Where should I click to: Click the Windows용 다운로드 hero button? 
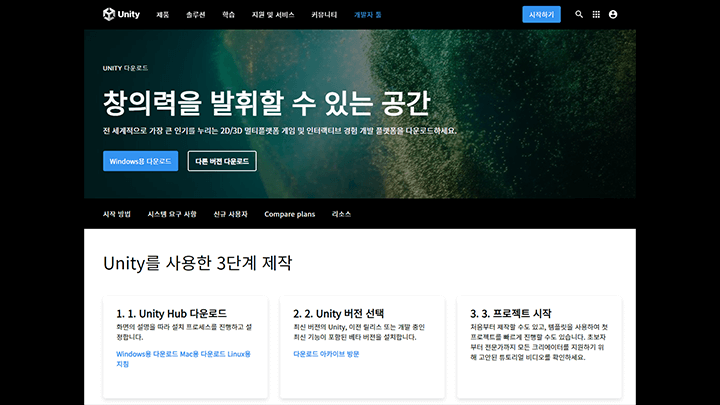(141, 161)
